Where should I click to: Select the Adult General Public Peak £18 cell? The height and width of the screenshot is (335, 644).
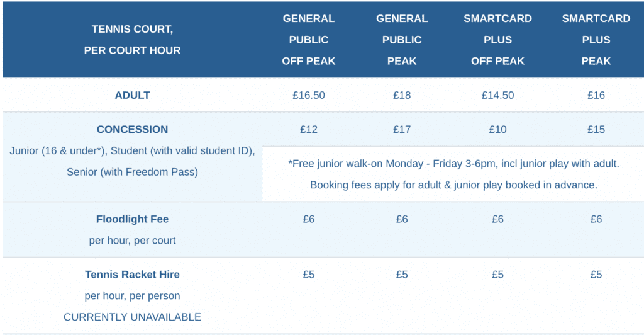coord(402,95)
